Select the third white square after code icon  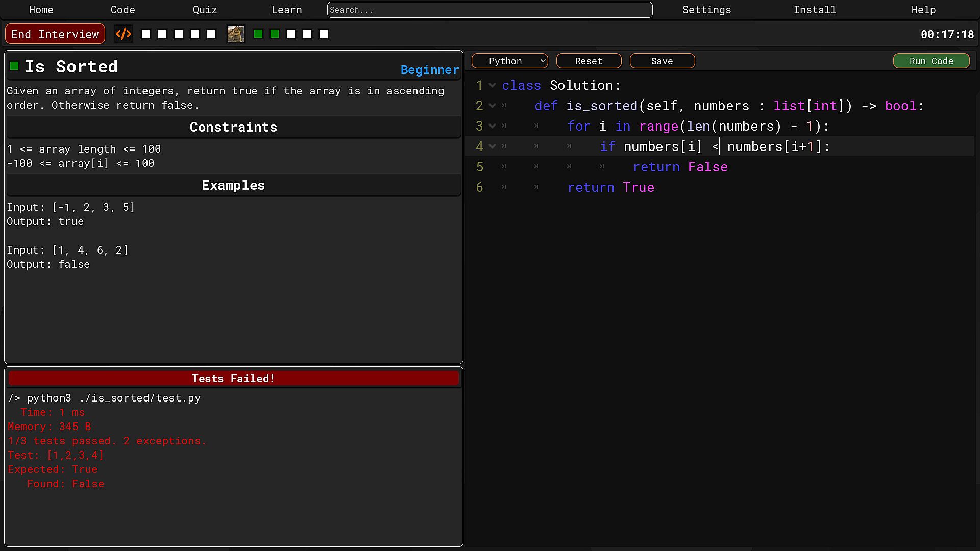(179, 34)
